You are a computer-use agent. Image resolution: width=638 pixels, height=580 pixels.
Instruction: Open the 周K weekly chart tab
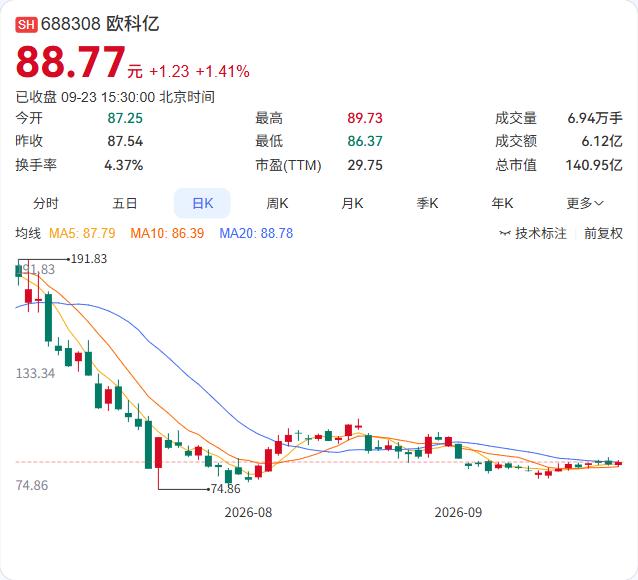pyautogui.click(x=277, y=203)
